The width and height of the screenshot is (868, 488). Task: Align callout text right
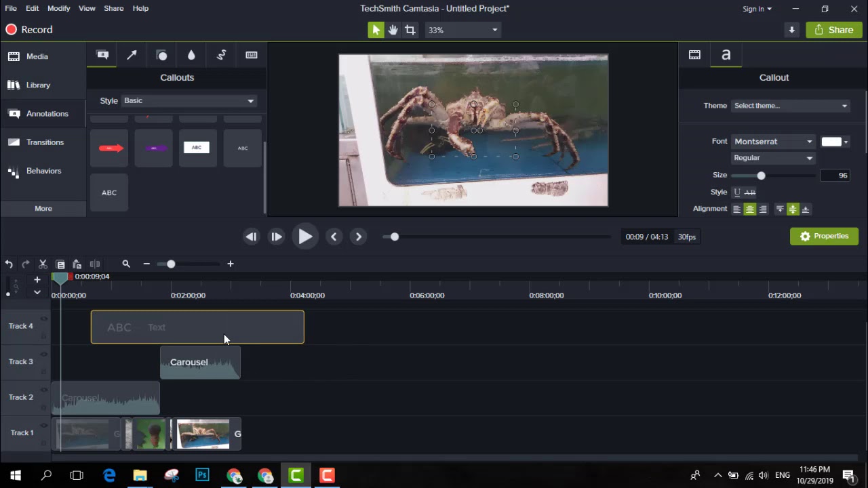763,209
